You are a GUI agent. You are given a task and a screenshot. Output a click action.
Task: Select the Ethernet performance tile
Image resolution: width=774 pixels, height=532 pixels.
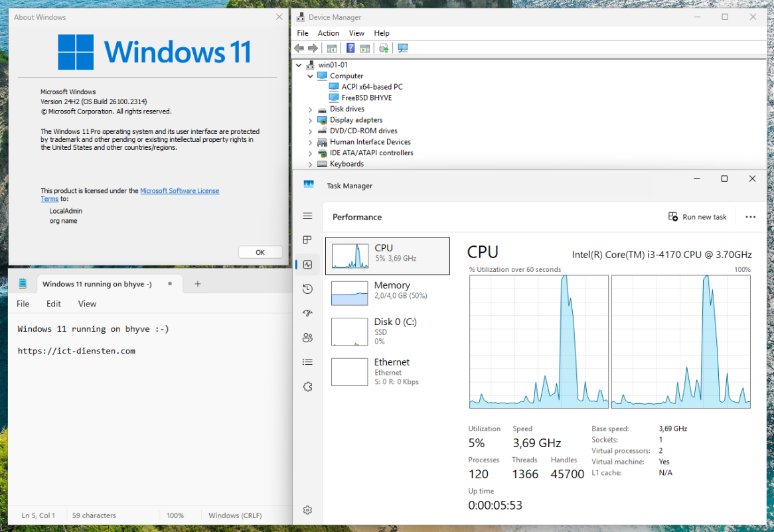click(x=388, y=371)
